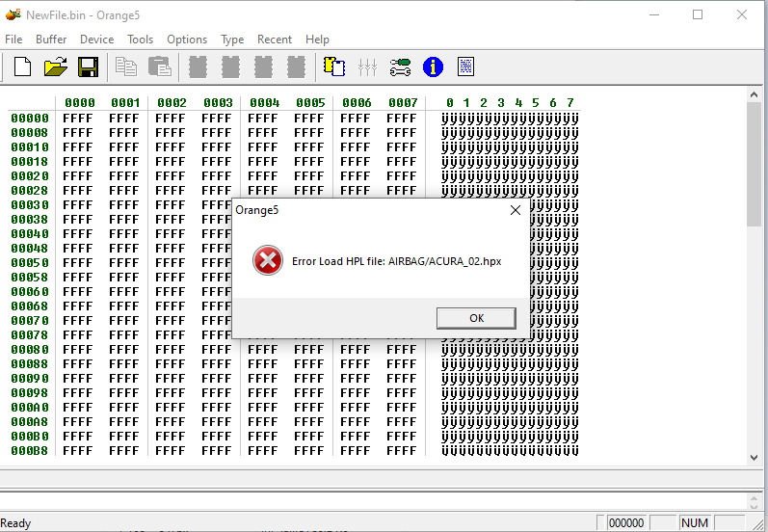This screenshot has width=768, height=532.
Task: Select hex cell at address 00000 column 0000
Action: 79,119
